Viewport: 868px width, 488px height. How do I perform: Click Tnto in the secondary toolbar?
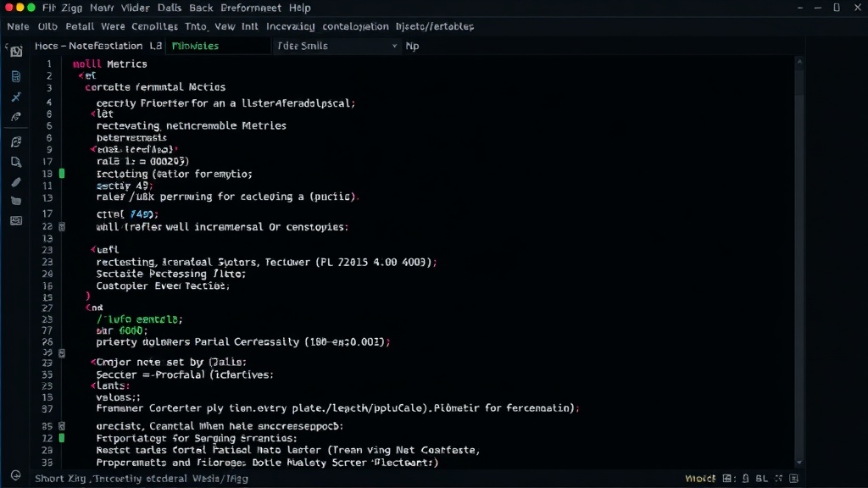pyautogui.click(x=196, y=26)
